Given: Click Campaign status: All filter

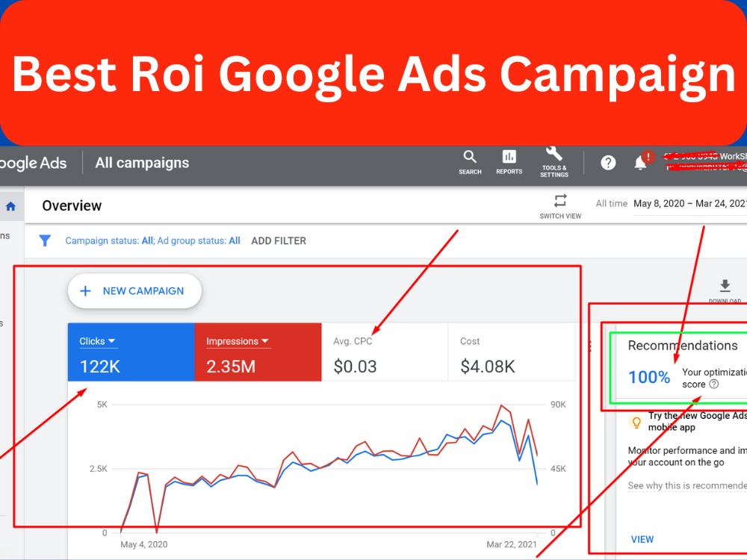Looking at the screenshot, I should tap(109, 241).
